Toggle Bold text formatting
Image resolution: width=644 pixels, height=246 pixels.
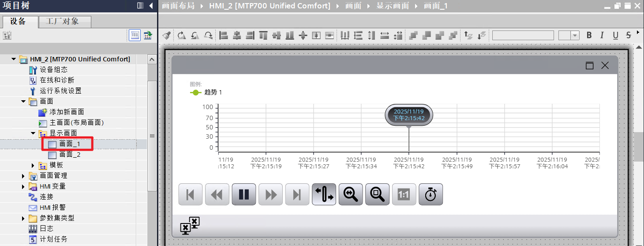(x=589, y=35)
